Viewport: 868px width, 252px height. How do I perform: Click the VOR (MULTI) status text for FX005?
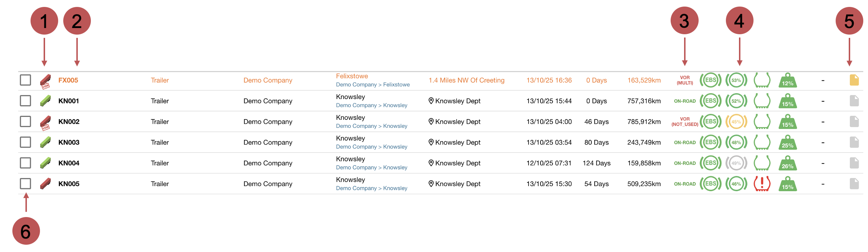coord(686,80)
